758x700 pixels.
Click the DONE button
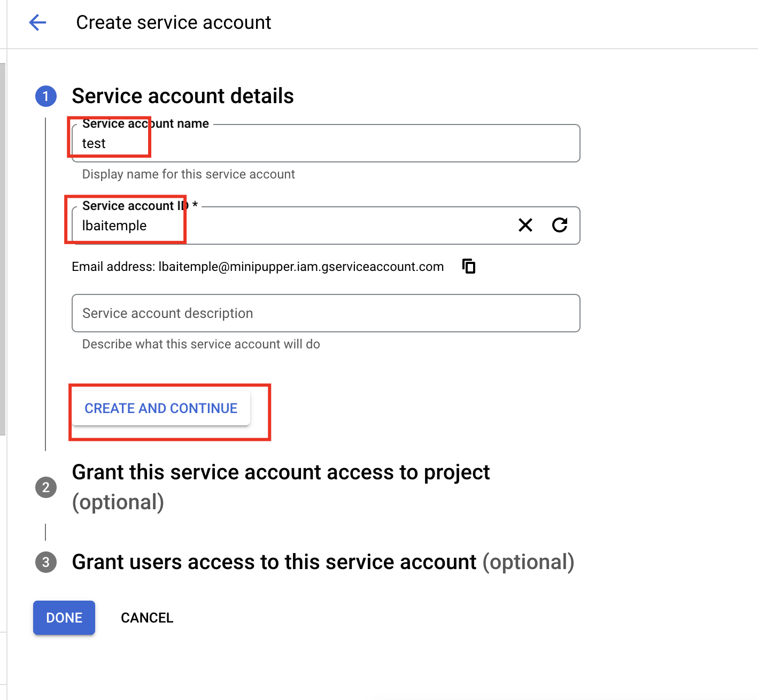[x=64, y=618]
